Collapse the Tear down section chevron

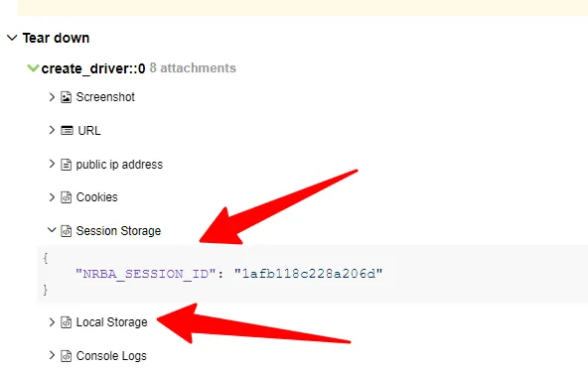pos(12,38)
